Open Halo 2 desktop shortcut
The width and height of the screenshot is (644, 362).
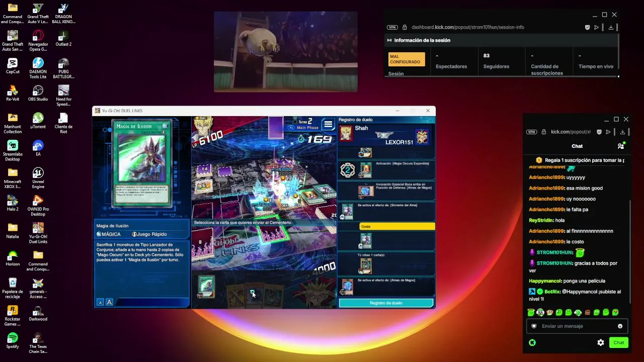[x=13, y=204]
